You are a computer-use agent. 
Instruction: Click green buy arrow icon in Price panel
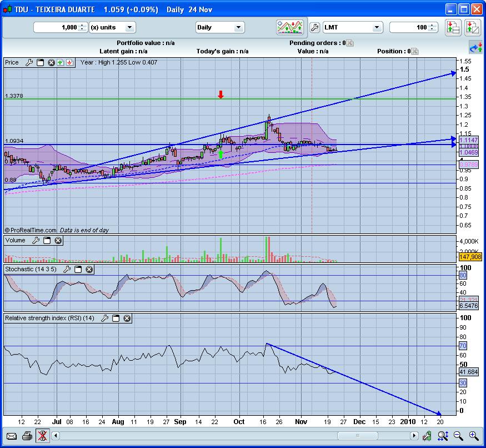point(61,62)
